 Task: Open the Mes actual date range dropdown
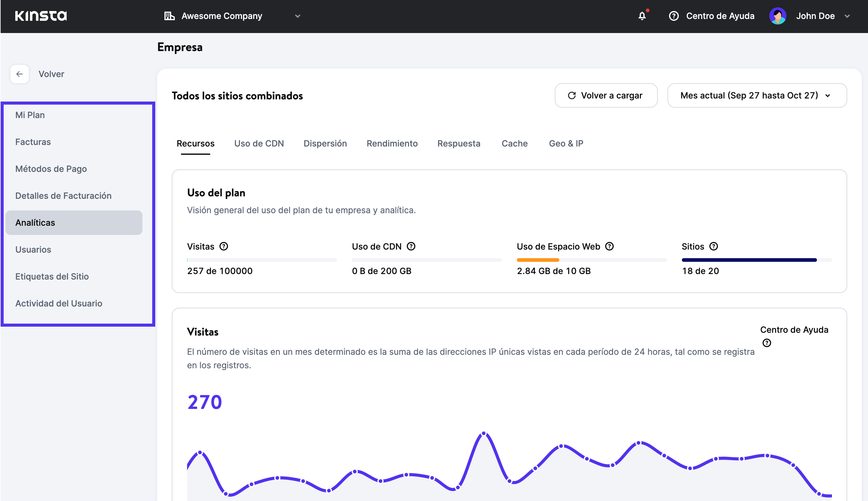point(757,95)
